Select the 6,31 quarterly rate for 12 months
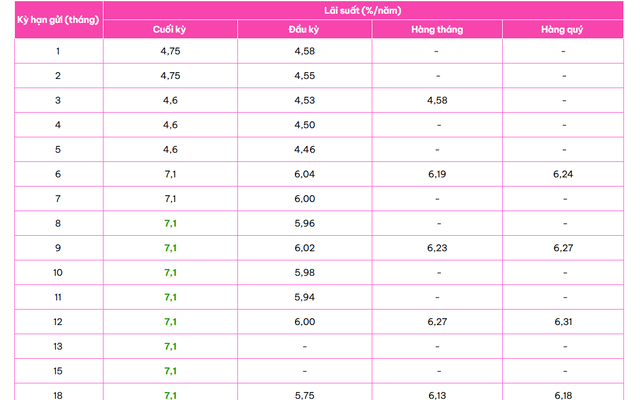The height and width of the screenshot is (400, 640). pyautogui.click(x=563, y=322)
